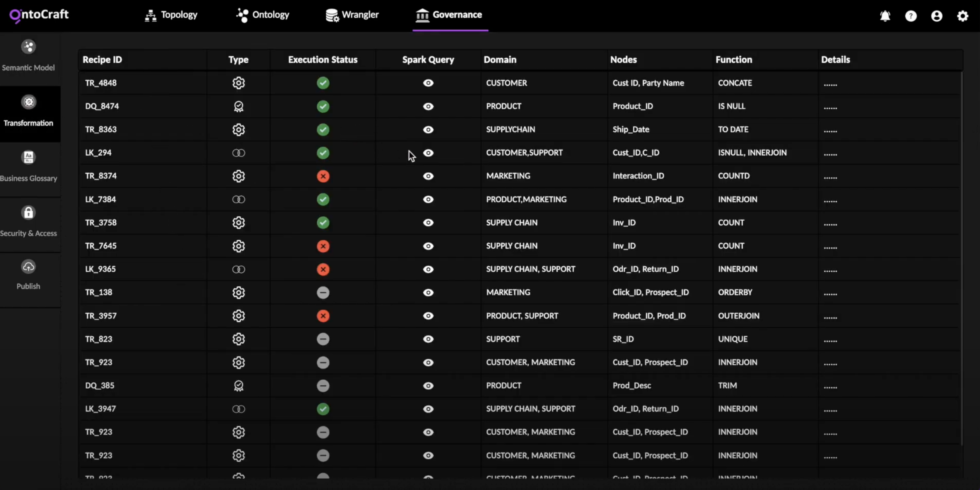Open the notifications bell icon
This screenshot has height=490, width=980.
coord(885,16)
